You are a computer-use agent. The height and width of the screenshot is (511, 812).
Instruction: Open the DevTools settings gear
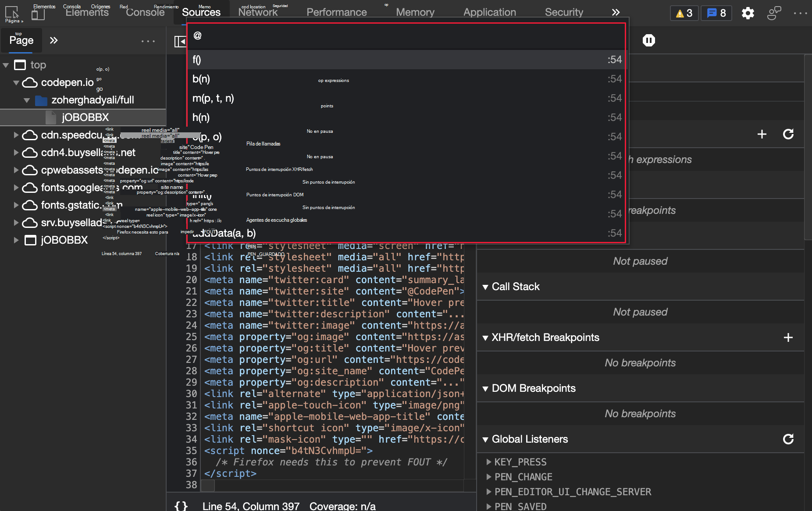pos(748,13)
